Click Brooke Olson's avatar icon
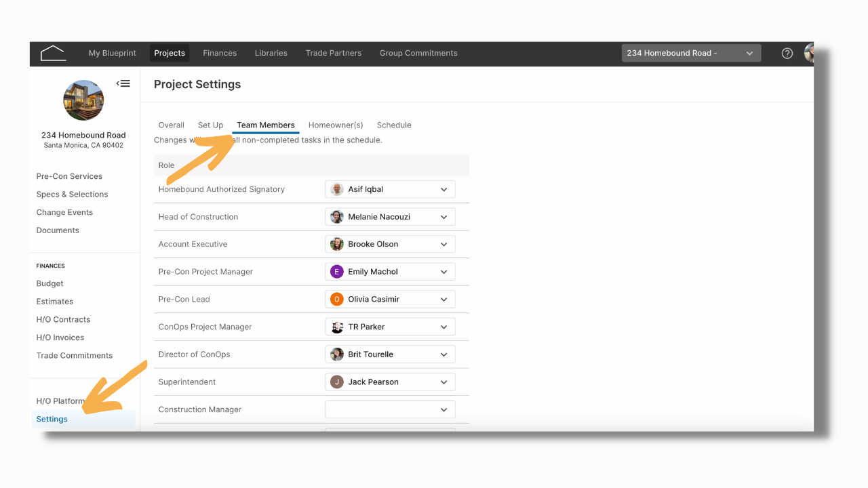The height and width of the screenshot is (488, 868). pos(337,244)
